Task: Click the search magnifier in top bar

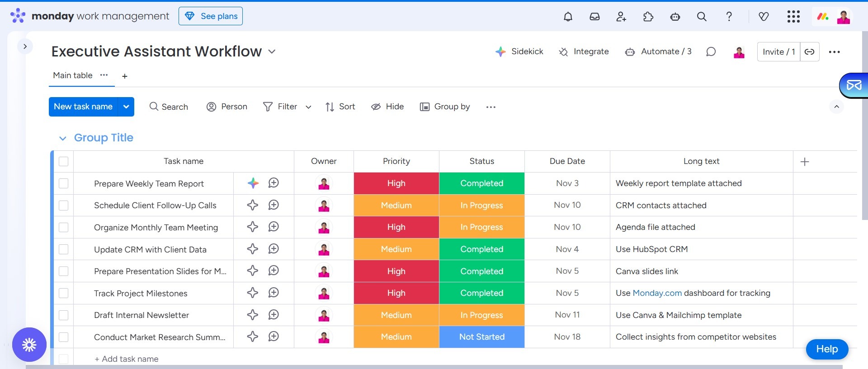Action: pos(702,17)
